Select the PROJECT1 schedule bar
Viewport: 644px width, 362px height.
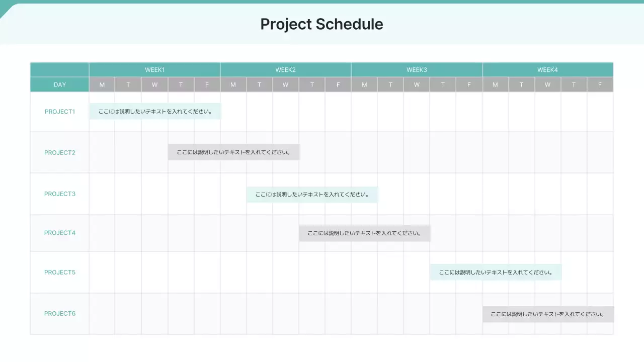pyautogui.click(x=155, y=111)
